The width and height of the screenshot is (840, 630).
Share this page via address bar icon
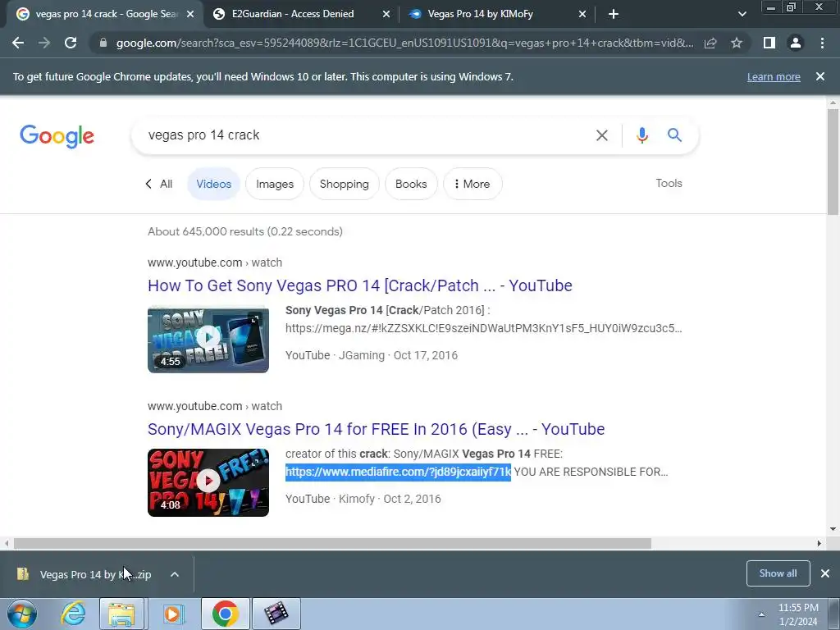pyautogui.click(x=710, y=43)
